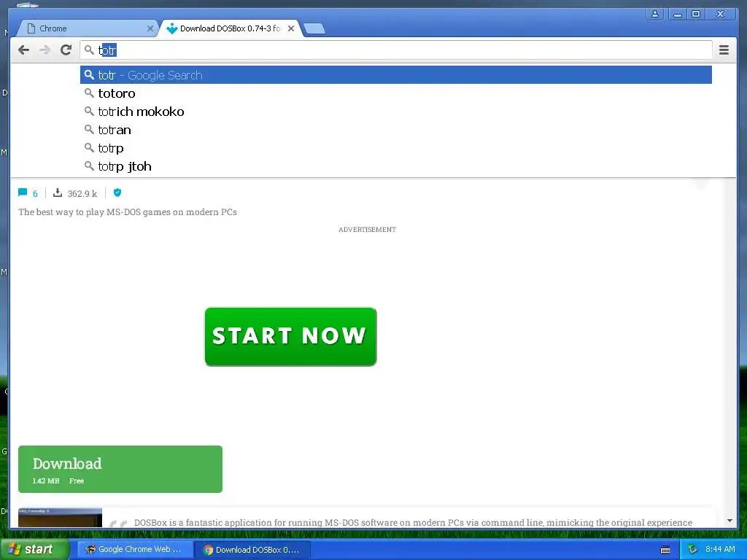This screenshot has height=560, width=747.
Task: Reload the page with the refresh icon
Action: pyautogui.click(x=66, y=50)
